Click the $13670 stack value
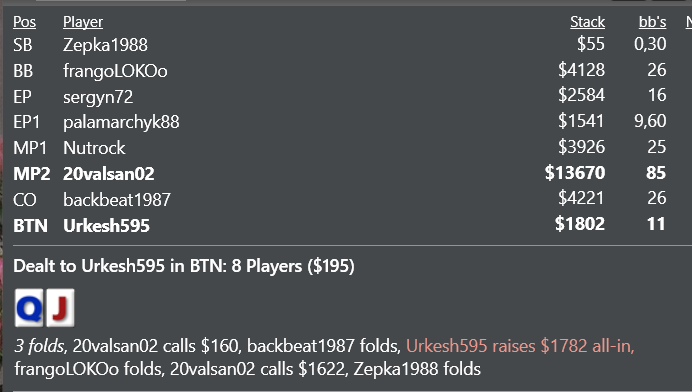This screenshot has width=692, height=392. coord(575,173)
